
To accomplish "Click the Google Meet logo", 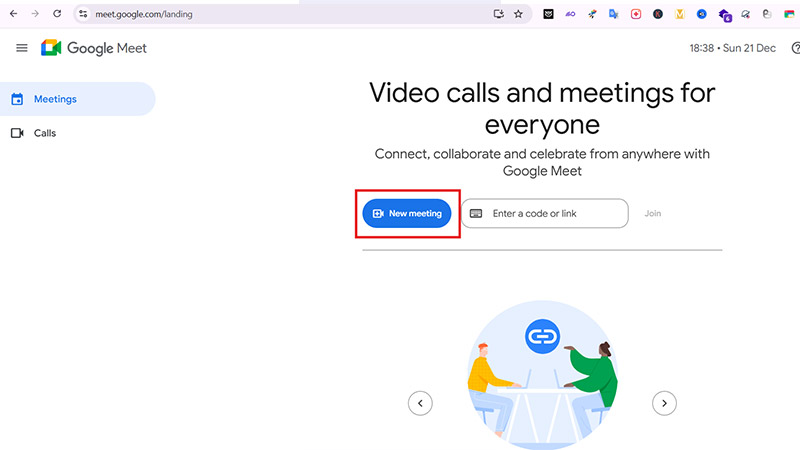I will [x=52, y=48].
